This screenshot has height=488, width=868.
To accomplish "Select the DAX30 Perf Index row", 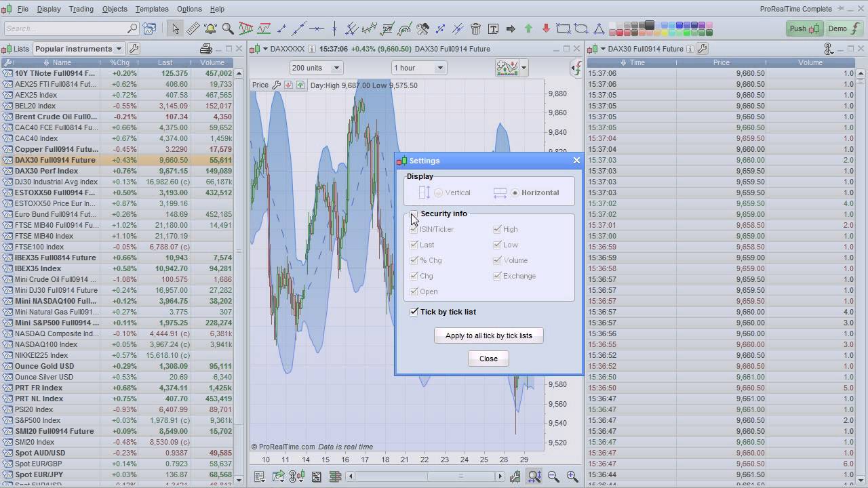I will tap(117, 171).
